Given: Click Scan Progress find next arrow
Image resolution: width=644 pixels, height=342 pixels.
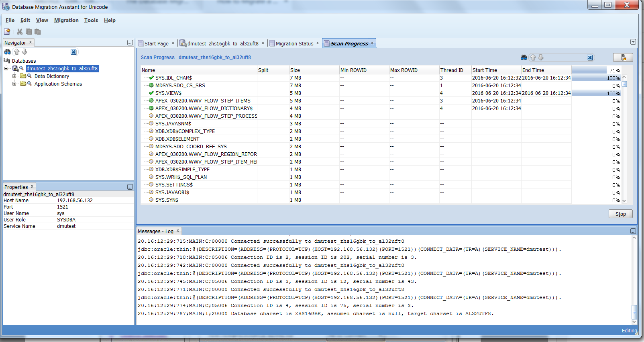Looking at the screenshot, I should tap(541, 57).
